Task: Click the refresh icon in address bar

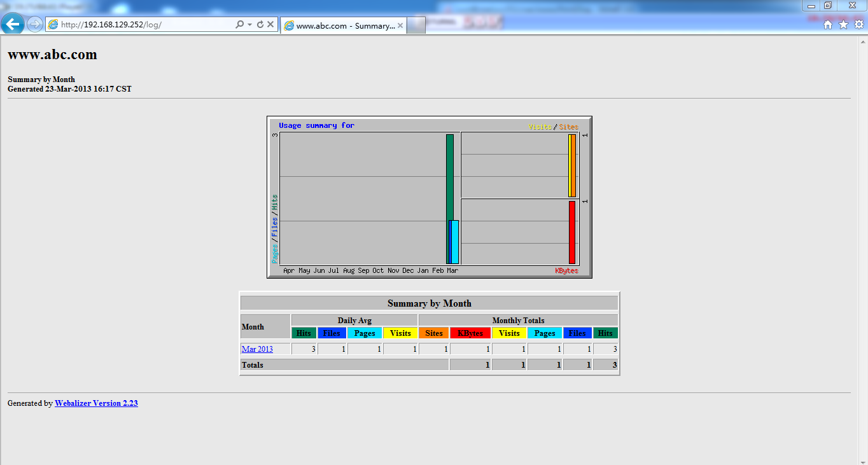Action: (x=260, y=25)
